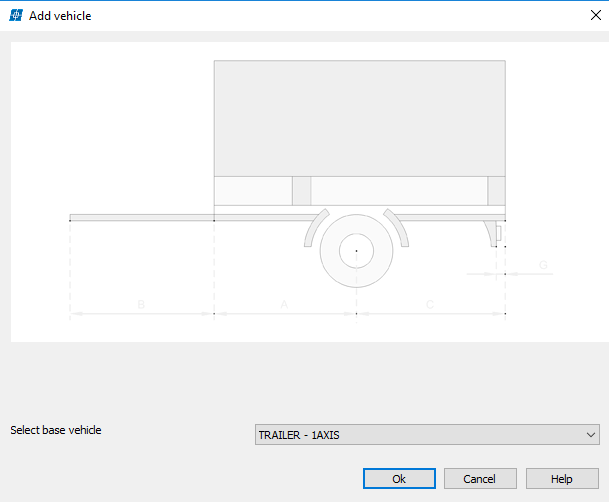
Task: Select dimension label A in the diagram
Action: (284, 303)
